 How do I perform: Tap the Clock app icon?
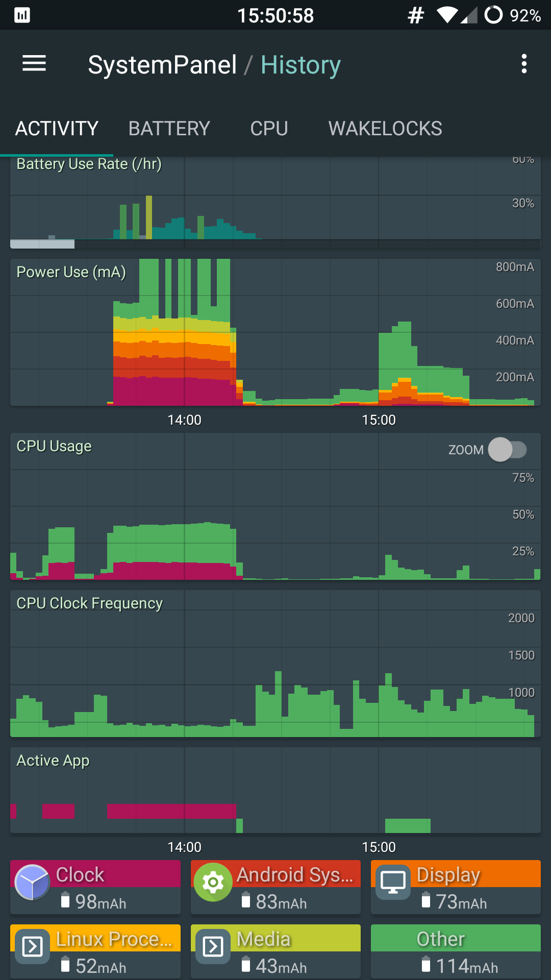(32, 883)
